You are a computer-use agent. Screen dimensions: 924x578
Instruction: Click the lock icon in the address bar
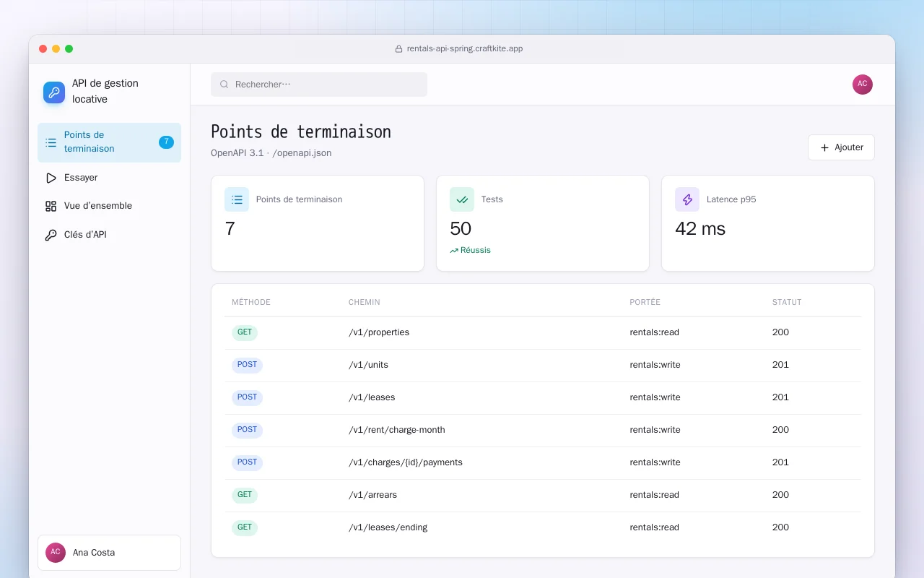tap(398, 49)
